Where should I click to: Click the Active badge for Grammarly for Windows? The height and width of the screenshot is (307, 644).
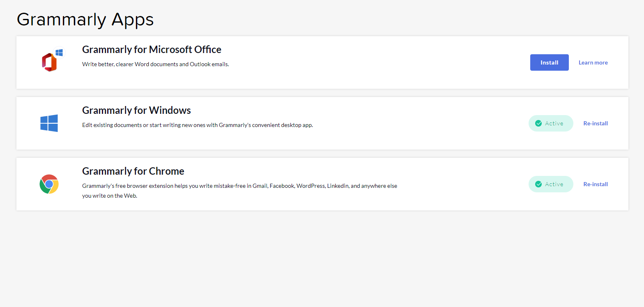(551, 123)
